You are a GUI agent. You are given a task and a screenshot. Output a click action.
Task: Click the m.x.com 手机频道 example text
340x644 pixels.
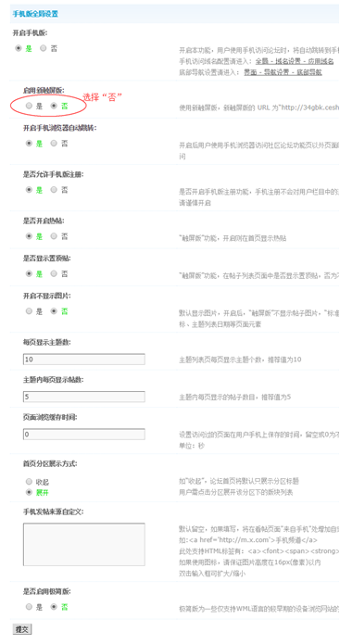point(248,539)
